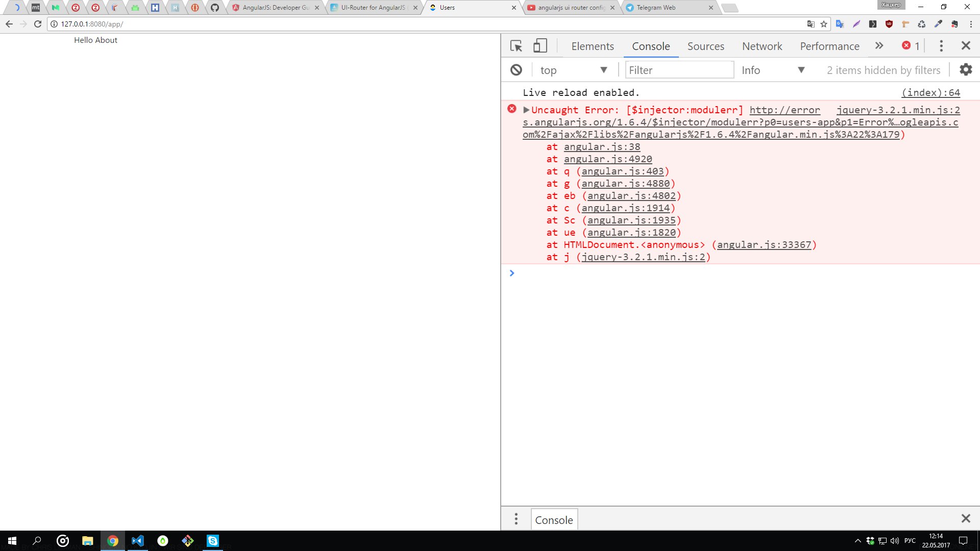Show more DevTools tabs chevron
This screenshot has height=551, width=980.
click(x=879, y=46)
